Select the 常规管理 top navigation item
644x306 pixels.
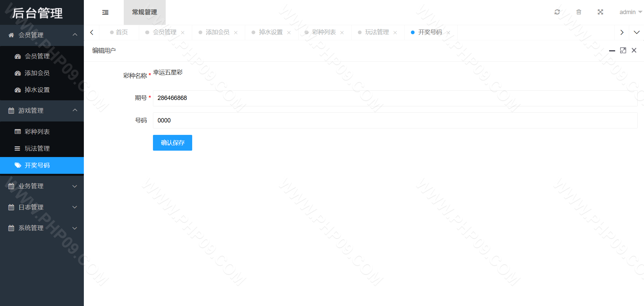point(145,12)
